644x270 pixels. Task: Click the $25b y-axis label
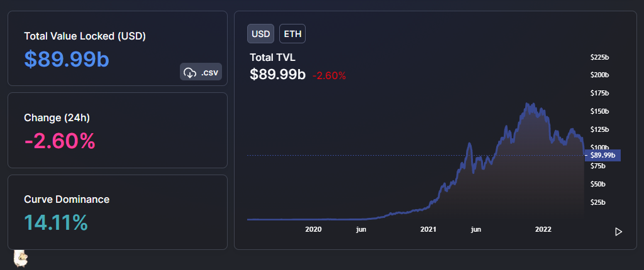tap(597, 202)
